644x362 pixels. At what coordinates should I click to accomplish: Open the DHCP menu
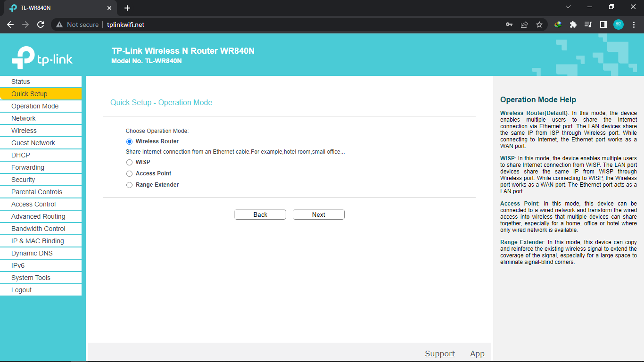click(x=41, y=155)
